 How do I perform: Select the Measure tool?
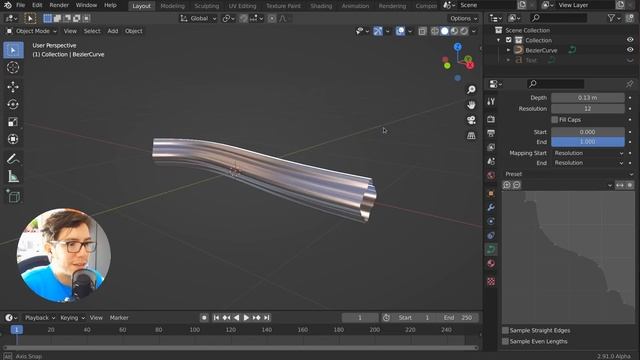tap(13, 177)
